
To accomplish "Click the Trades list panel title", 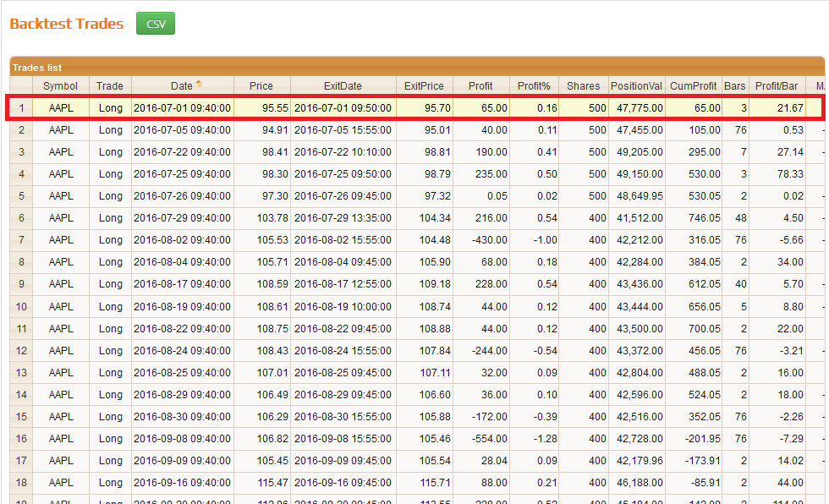I will (37, 68).
